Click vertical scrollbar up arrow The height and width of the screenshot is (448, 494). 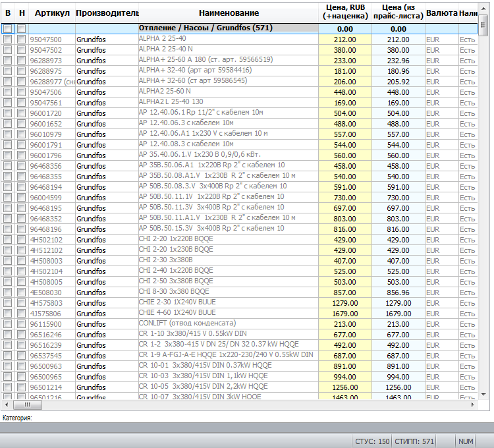point(483,8)
